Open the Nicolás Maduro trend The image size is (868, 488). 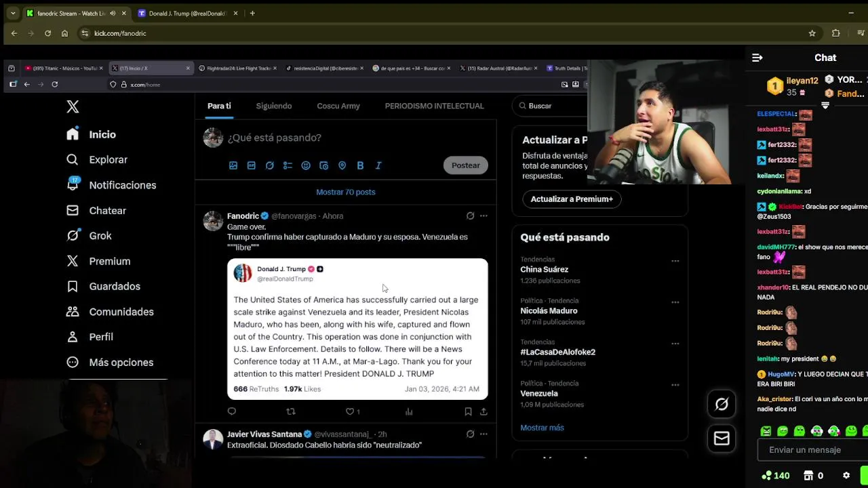[549, 310]
